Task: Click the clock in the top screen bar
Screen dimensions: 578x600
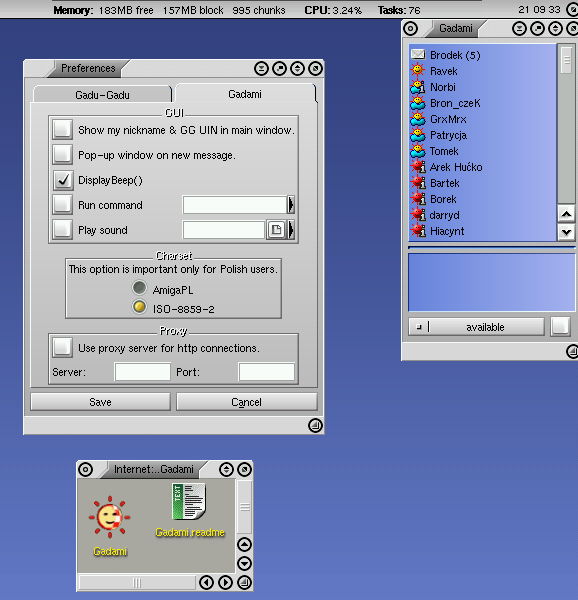Action: pyautogui.click(x=539, y=10)
